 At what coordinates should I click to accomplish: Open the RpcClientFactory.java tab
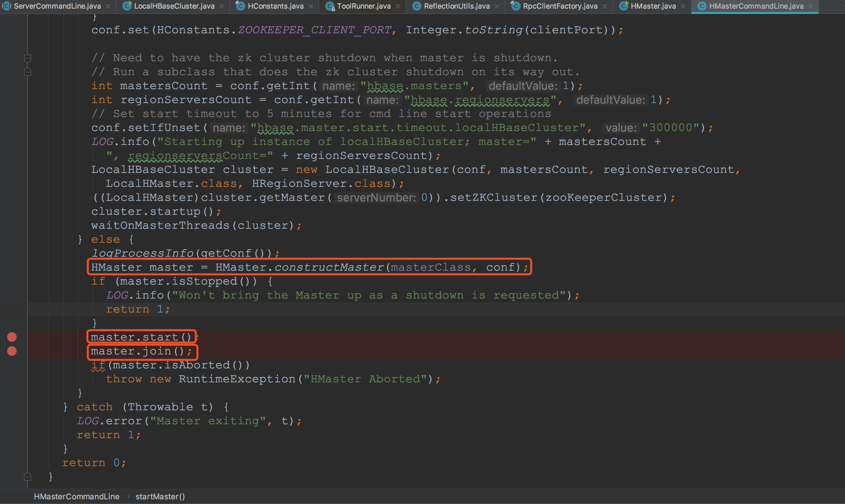(560, 6)
